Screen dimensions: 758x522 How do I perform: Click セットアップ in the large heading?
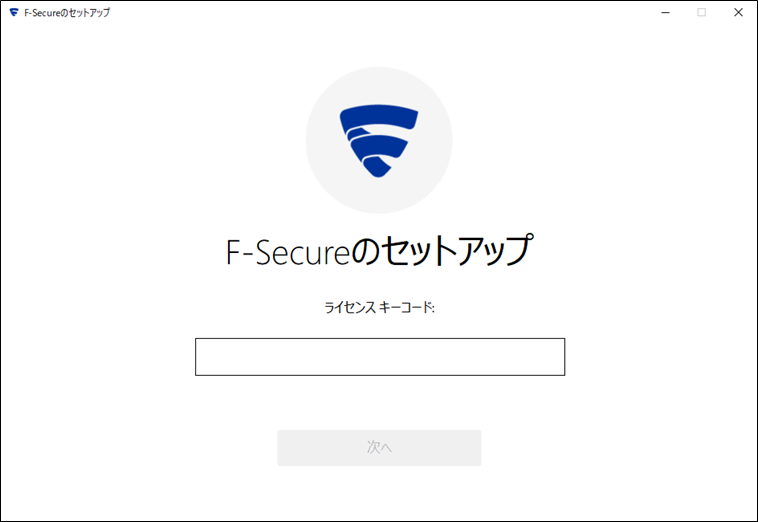457,250
